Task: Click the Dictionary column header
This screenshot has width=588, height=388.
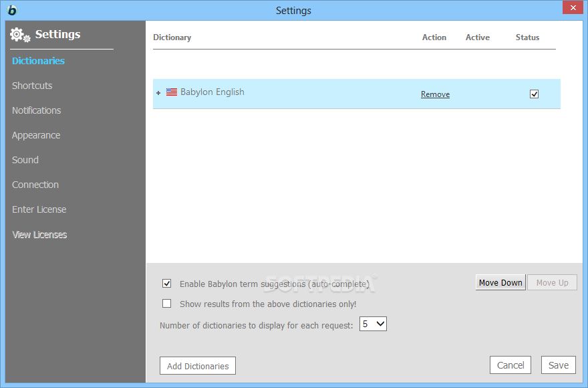Action: point(172,37)
